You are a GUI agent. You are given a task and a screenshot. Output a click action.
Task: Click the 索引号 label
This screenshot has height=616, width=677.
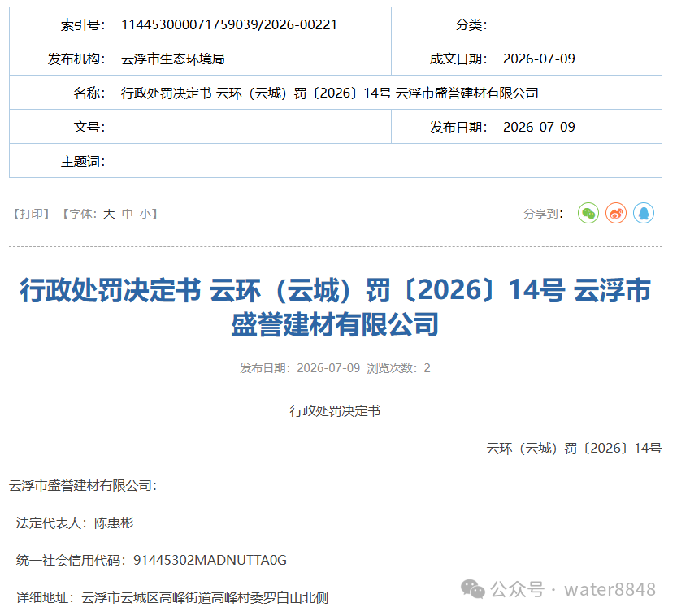(x=83, y=24)
